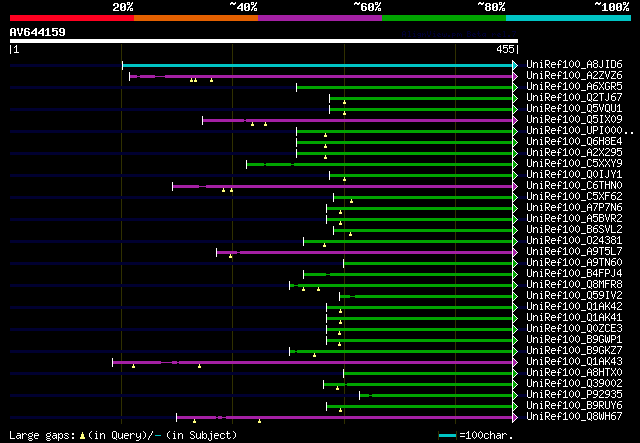Open hit UniRef100_A7P7N6
Screen dimensions: 640x443
pyautogui.click(x=574, y=208)
